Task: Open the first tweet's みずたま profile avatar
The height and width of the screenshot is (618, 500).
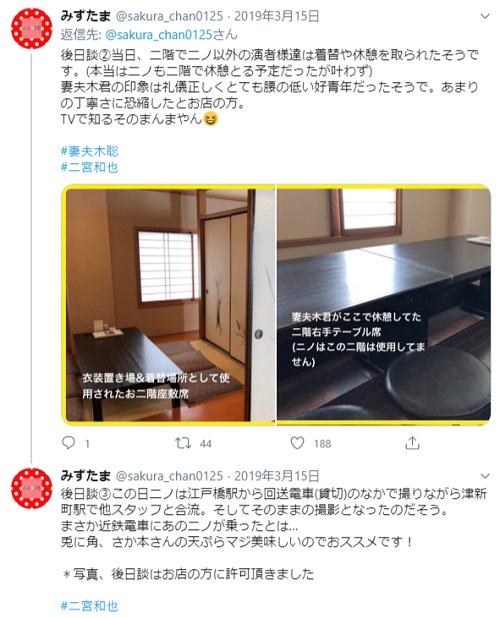Action: coord(32,28)
